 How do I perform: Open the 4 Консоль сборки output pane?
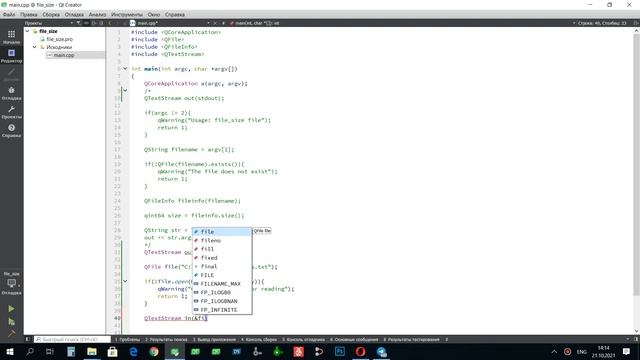click(259, 339)
